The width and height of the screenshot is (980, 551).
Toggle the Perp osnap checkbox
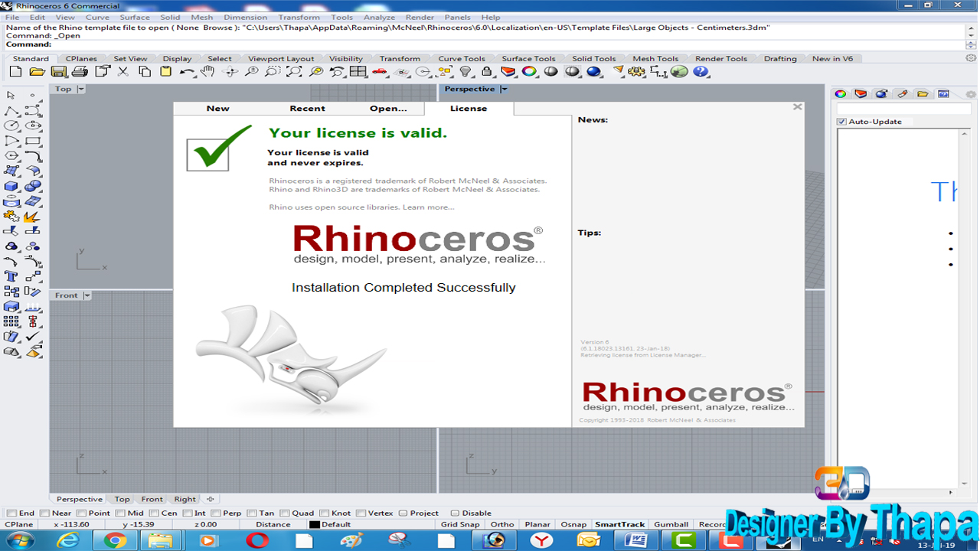pyautogui.click(x=215, y=514)
